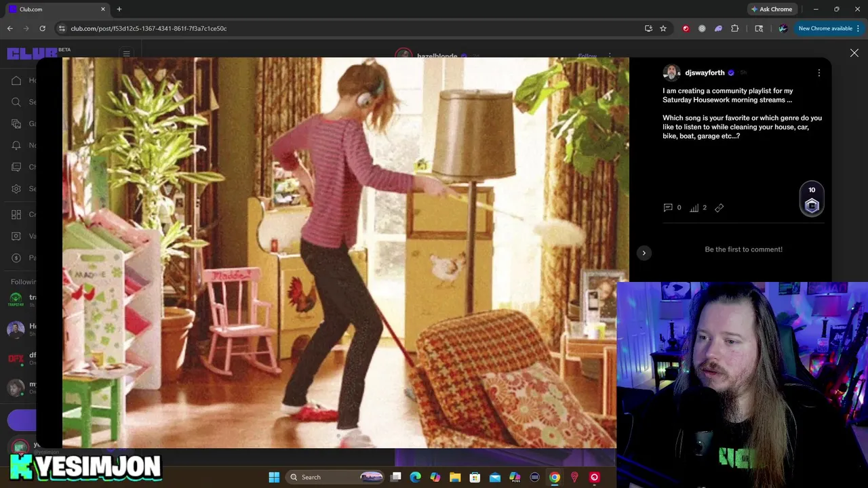
Task: Open djswayforth's profile avatar
Action: point(671,73)
